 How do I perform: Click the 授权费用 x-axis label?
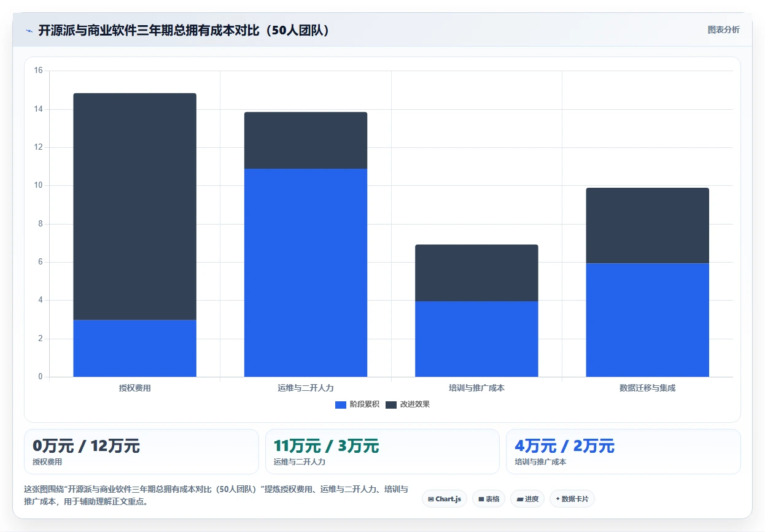pos(134,388)
